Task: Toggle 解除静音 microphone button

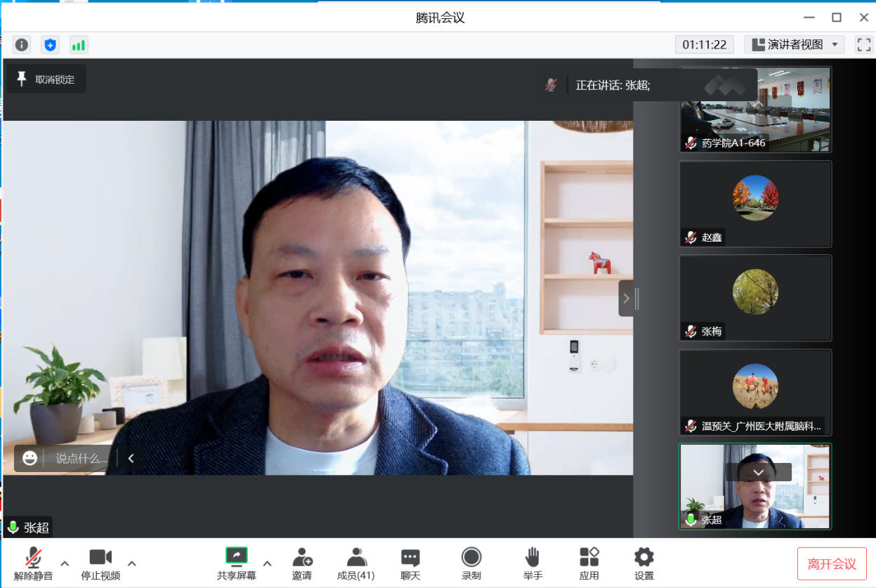Action: tap(33, 564)
